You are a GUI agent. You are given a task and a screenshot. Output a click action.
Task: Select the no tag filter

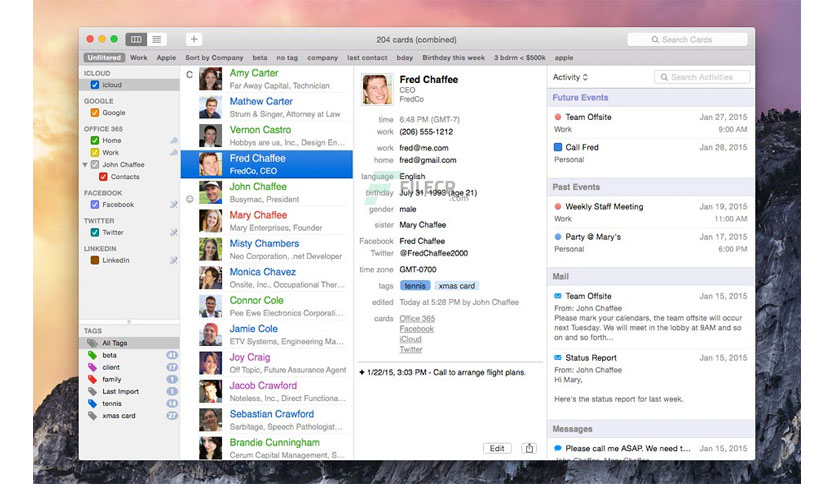tap(287, 58)
